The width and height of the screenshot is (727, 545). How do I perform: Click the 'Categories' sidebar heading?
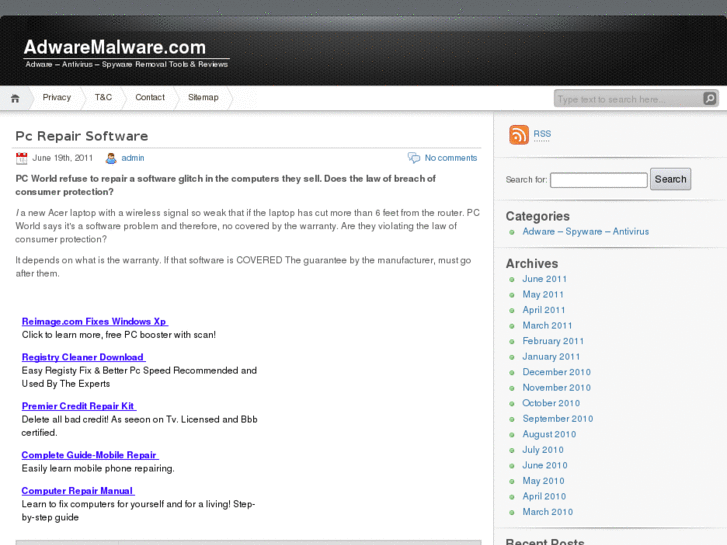click(x=538, y=216)
